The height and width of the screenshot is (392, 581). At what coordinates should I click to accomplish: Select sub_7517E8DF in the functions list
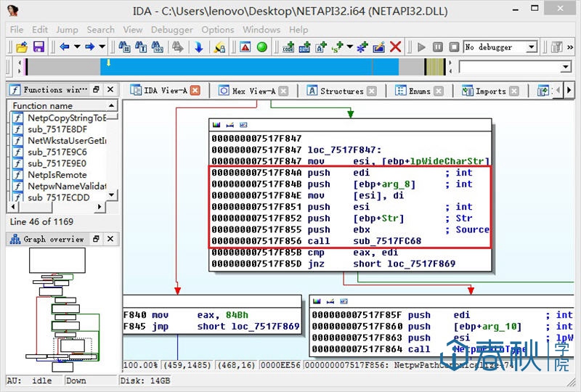pyautogui.click(x=57, y=129)
